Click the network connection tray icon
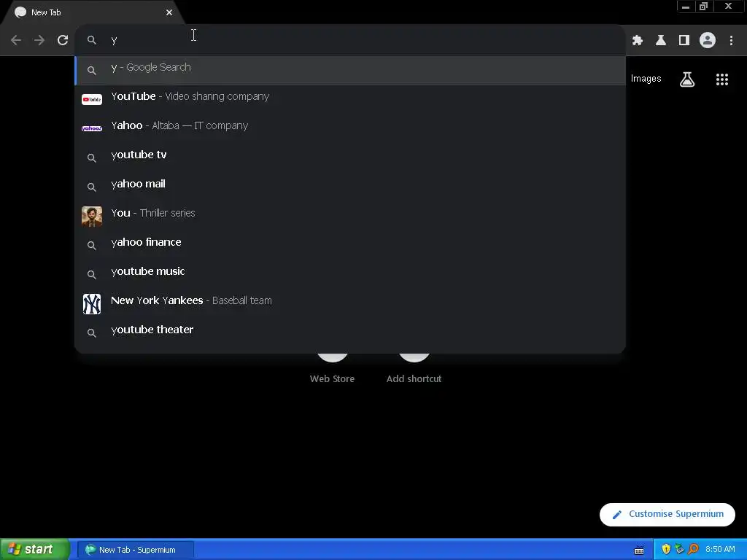747x560 pixels. click(679, 550)
